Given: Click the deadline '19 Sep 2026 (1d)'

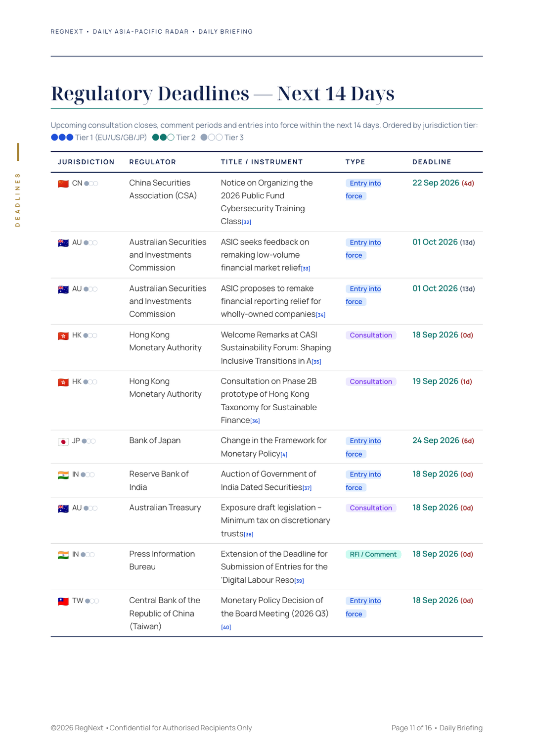Looking at the screenshot, I should [443, 381].
